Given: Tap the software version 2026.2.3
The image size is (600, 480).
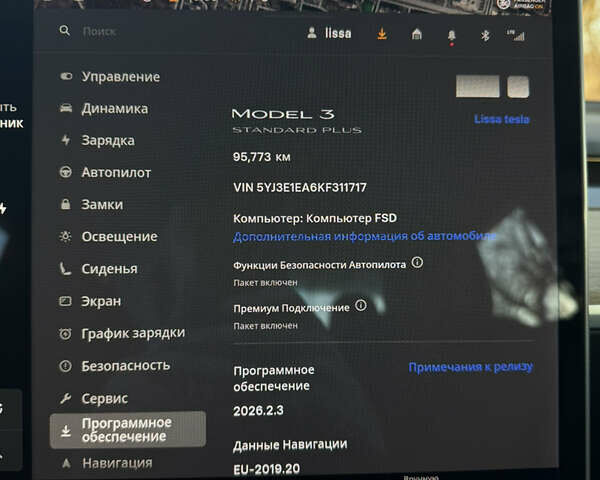Looking at the screenshot, I should tap(258, 411).
